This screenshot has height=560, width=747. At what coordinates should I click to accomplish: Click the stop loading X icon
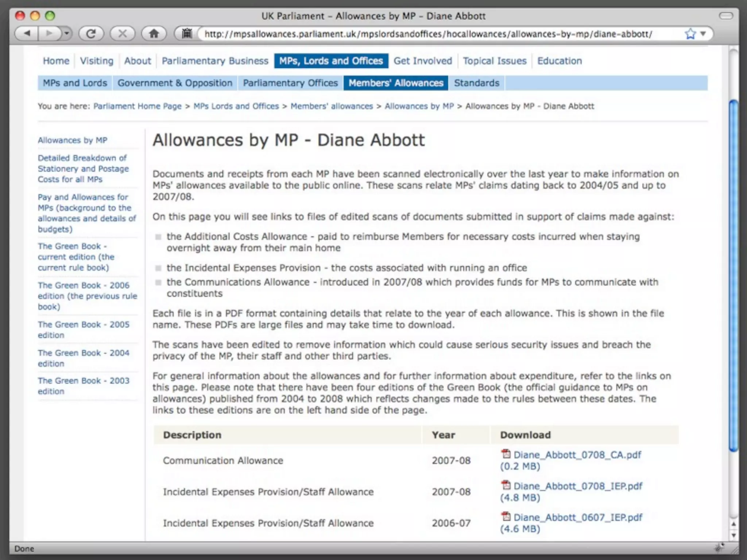pyautogui.click(x=123, y=34)
